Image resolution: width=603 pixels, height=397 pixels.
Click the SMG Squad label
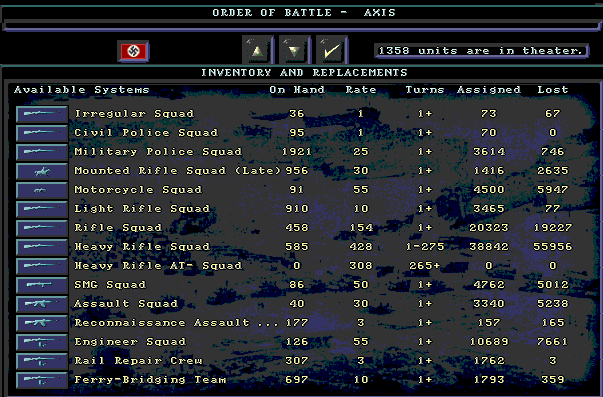[x=110, y=285]
